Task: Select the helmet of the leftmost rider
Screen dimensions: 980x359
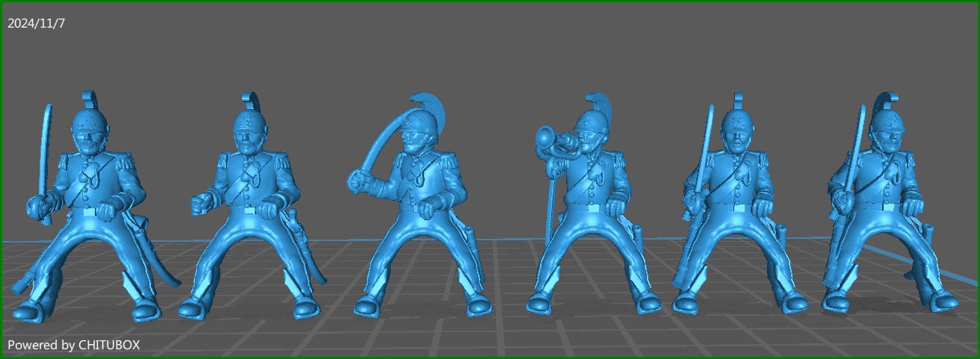Action: (90, 122)
